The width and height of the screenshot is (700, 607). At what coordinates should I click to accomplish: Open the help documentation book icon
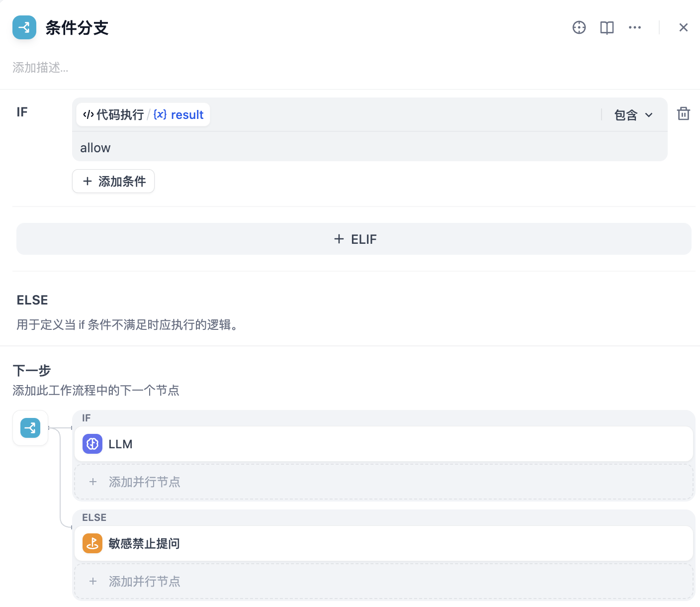(x=607, y=27)
